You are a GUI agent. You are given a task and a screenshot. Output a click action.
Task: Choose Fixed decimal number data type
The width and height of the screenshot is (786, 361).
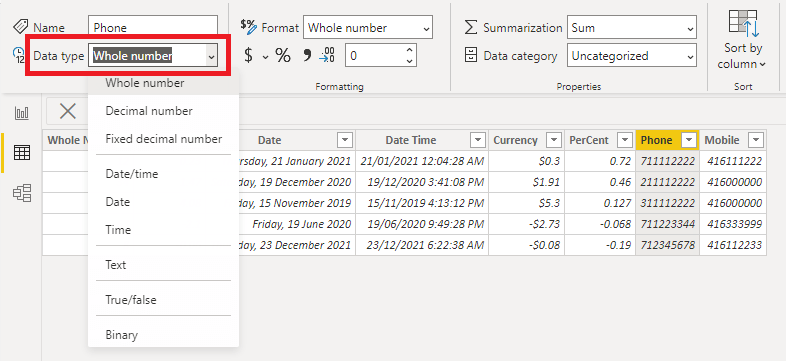click(x=163, y=139)
